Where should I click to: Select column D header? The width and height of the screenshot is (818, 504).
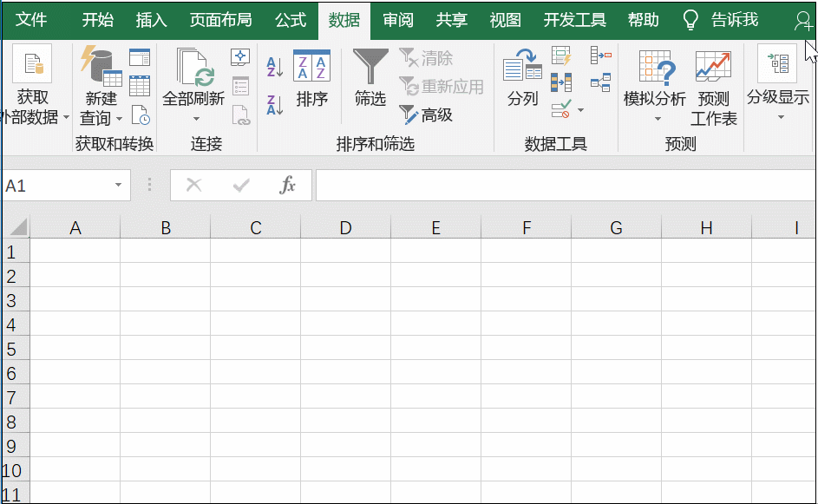[x=345, y=228]
